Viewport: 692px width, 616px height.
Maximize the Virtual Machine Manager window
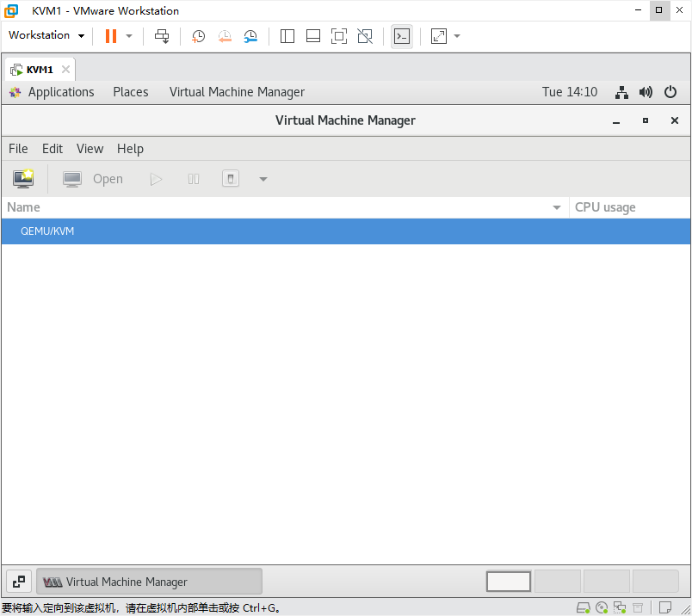click(646, 120)
